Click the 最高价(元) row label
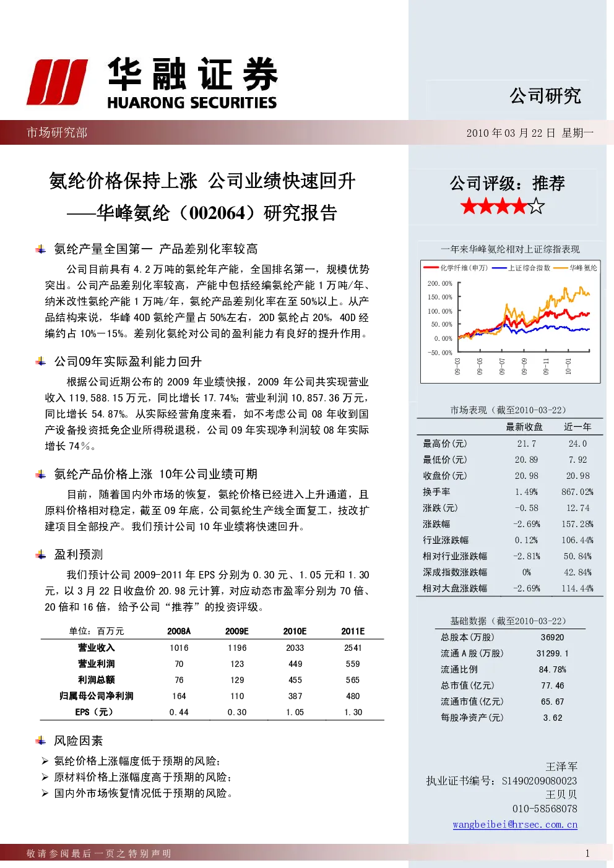Screen dimensions: 614x868 point(445,444)
